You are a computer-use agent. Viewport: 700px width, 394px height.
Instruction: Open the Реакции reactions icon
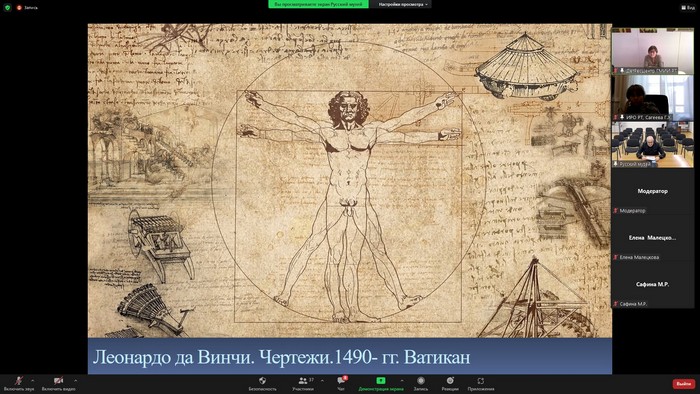click(x=450, y=383)
